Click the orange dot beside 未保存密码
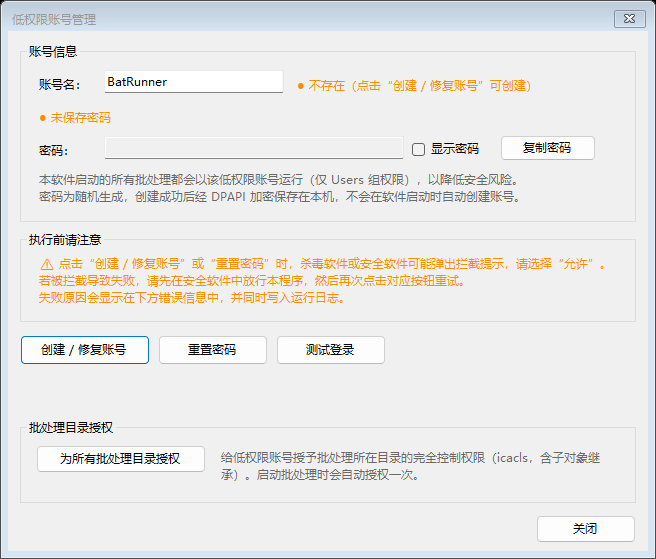 pos(42,118)
